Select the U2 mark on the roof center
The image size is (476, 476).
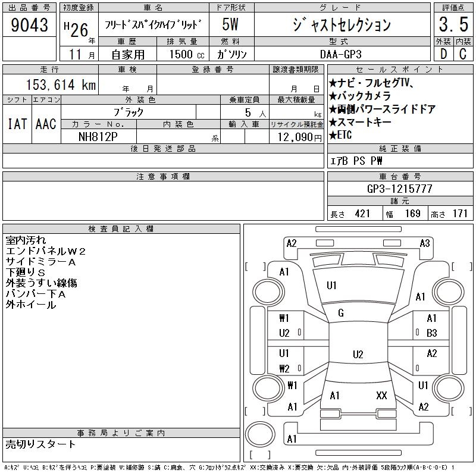pyautogui.click(x=358, y=355)
